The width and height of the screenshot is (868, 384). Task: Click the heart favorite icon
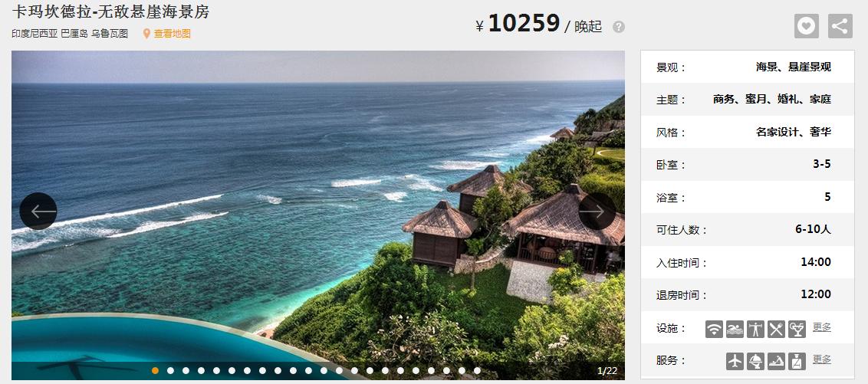click(806, 26)
